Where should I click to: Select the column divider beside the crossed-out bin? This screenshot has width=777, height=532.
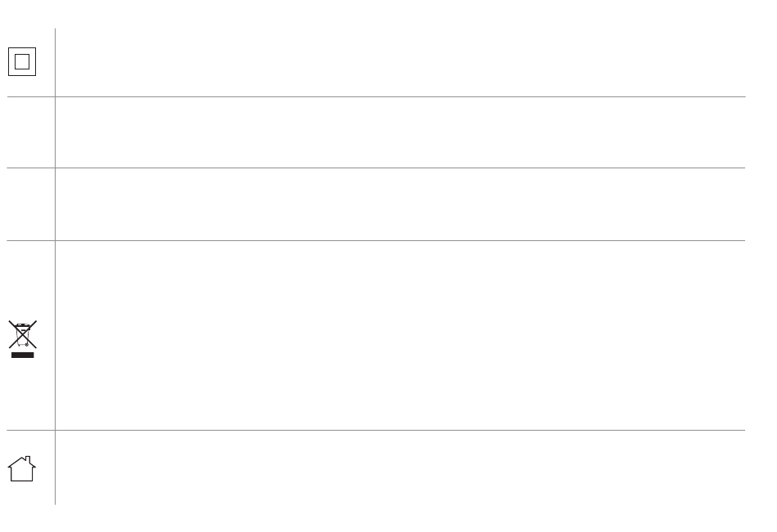(x=55, y=335)
